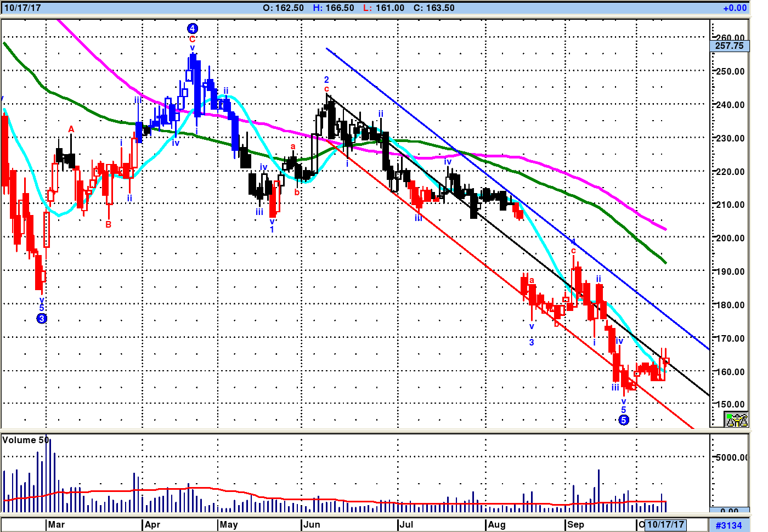This screenshot has height=532, width=768.
Task: Select the circled wave 5 marker at October low
Action: (623, 420)
